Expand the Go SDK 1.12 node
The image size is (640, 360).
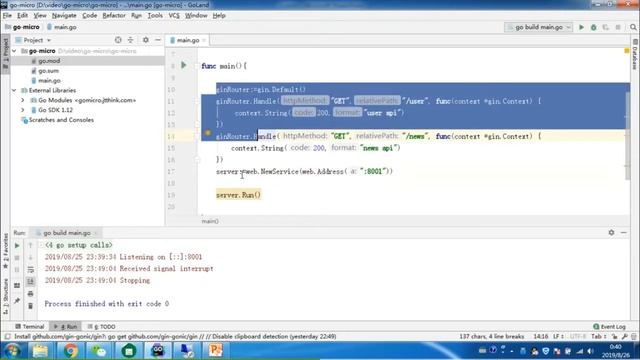(x=23, y=110)
